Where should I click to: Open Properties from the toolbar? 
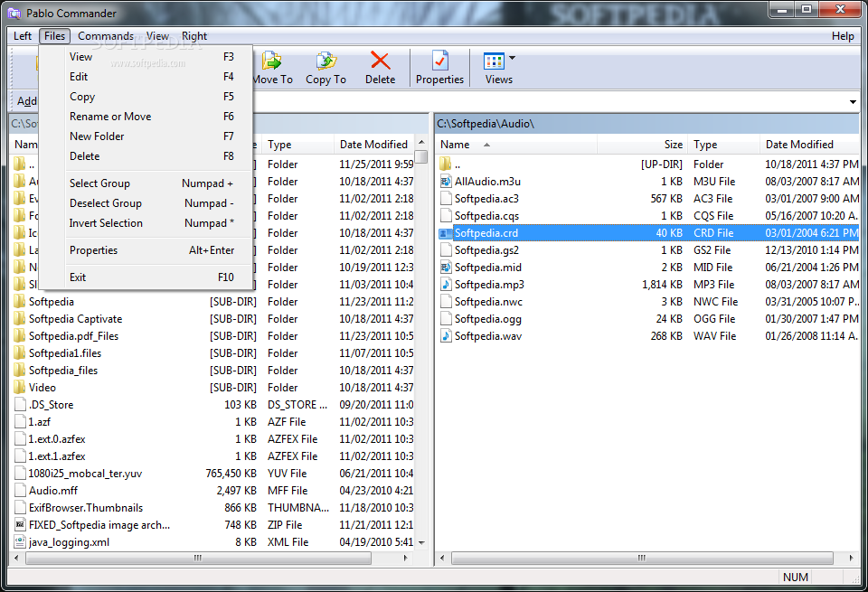440,68
